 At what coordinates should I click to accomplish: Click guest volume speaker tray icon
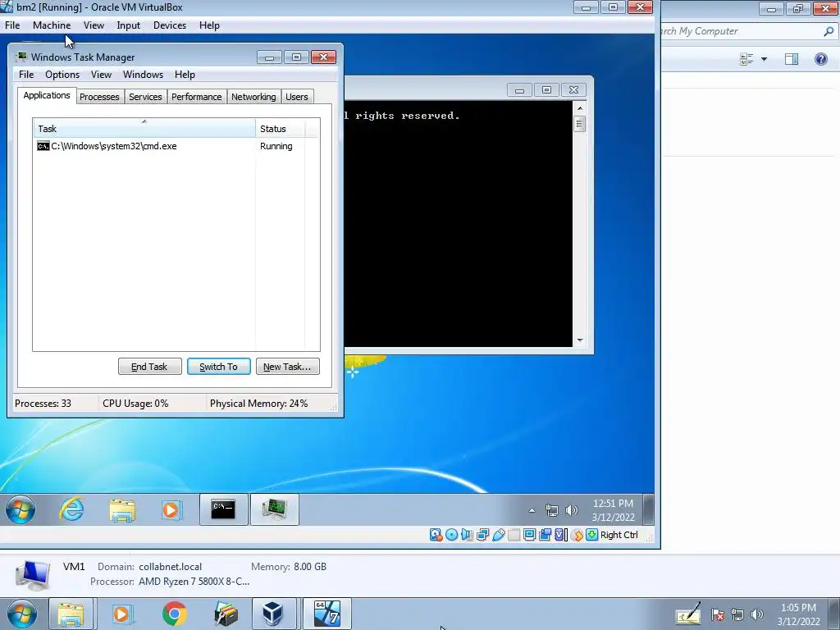pos(572,510)
